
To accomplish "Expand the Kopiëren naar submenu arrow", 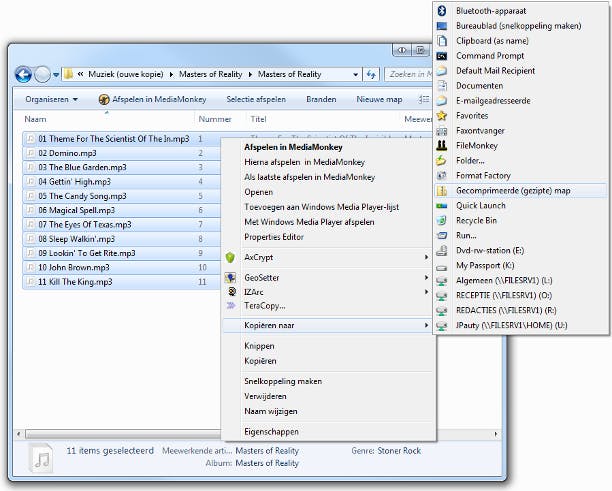I will point(426,325).
